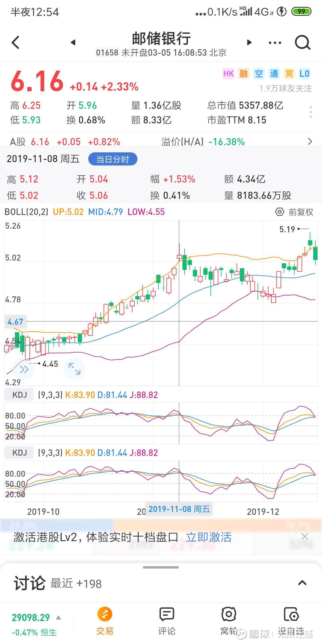This screenshot has width=322, height=644.
Task: Go to next stock with right triangle
Action: [250, 43]
